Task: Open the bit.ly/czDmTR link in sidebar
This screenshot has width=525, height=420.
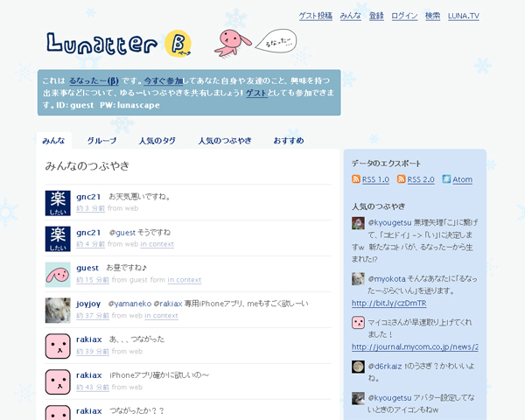Action: (x=388, y=304)
